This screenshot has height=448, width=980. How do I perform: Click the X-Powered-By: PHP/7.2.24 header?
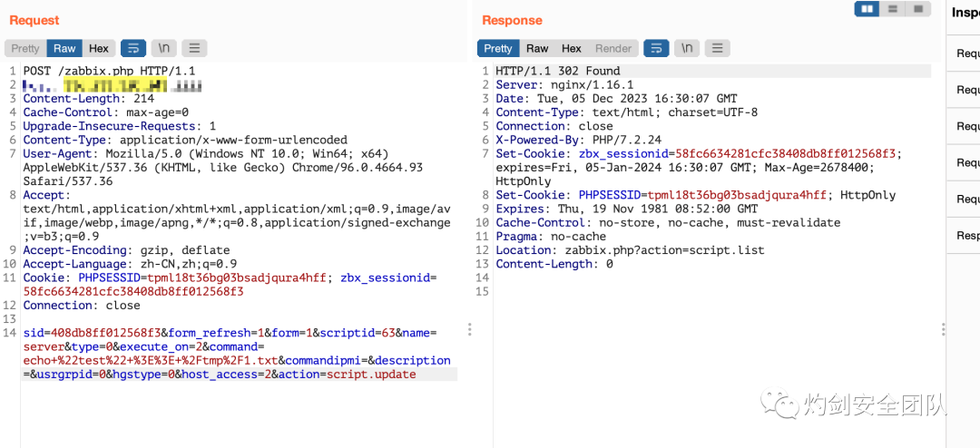tap(579, 140)
